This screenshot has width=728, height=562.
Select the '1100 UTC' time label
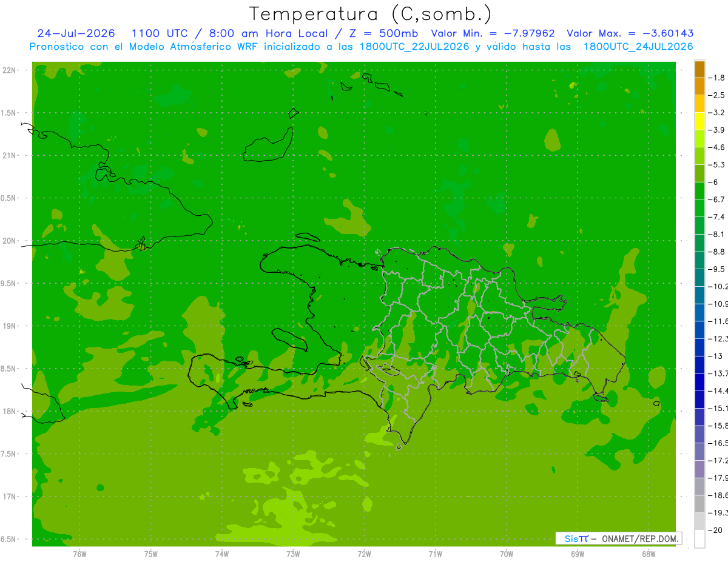160,33
